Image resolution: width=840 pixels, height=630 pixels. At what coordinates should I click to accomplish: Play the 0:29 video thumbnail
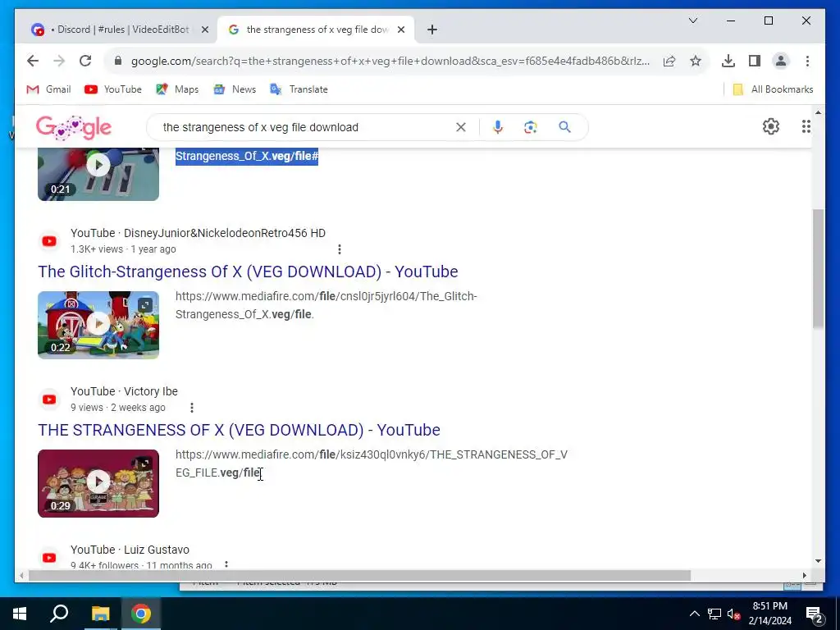(x=98, y=483)
